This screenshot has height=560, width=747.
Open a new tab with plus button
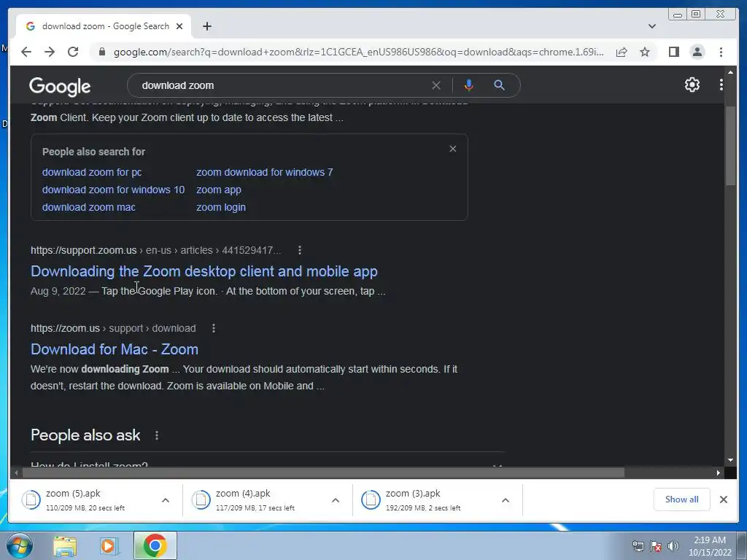[206, 26]
